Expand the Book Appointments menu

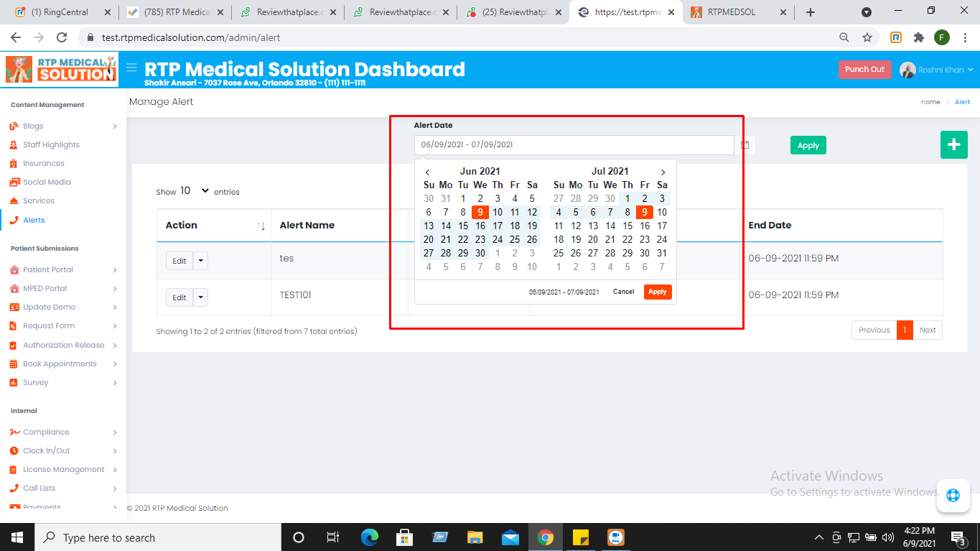(63, 364)
